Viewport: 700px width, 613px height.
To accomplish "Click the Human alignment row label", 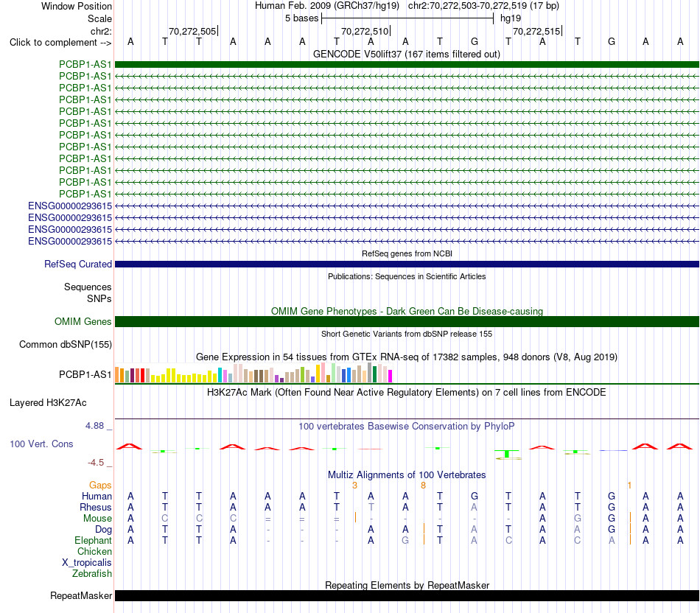I will (97, 496).
